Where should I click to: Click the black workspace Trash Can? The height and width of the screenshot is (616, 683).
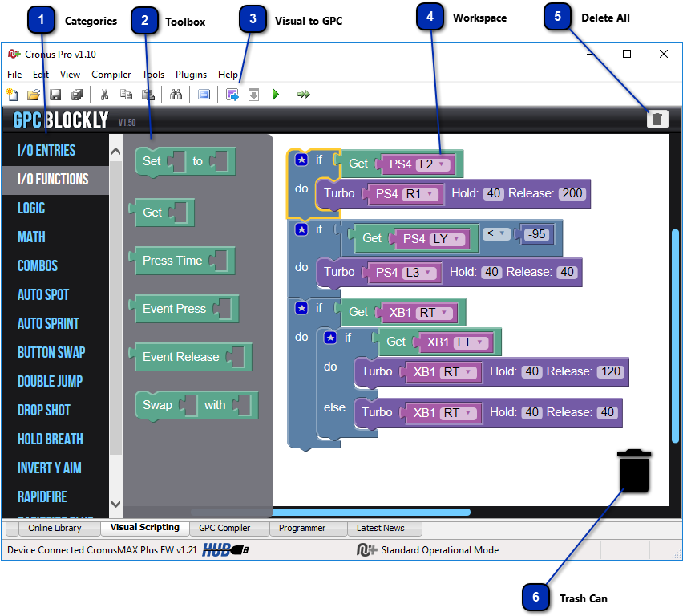(x=634, y=471)
